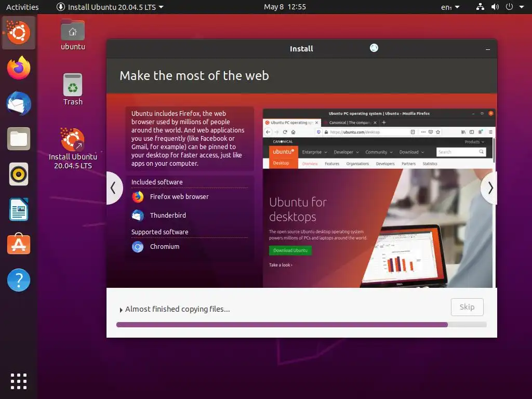Click home icon in slideshow browser image
Image resolution: width=532 pixels, height=399 pixels.
(293, 132)
